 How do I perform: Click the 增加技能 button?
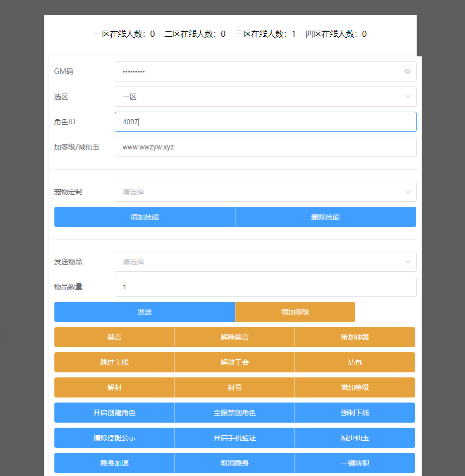point(144,217)
